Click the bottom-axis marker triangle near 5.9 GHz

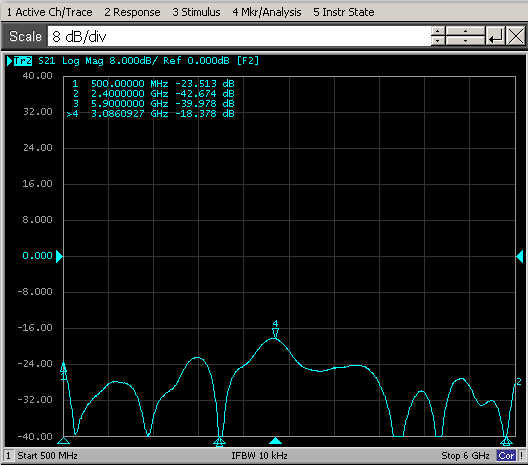click(x=506, y=441)
